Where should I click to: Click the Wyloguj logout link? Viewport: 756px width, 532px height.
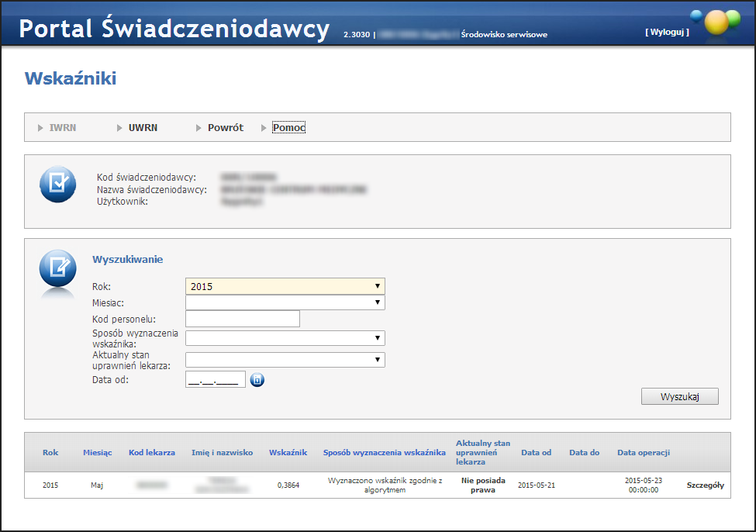666,33
